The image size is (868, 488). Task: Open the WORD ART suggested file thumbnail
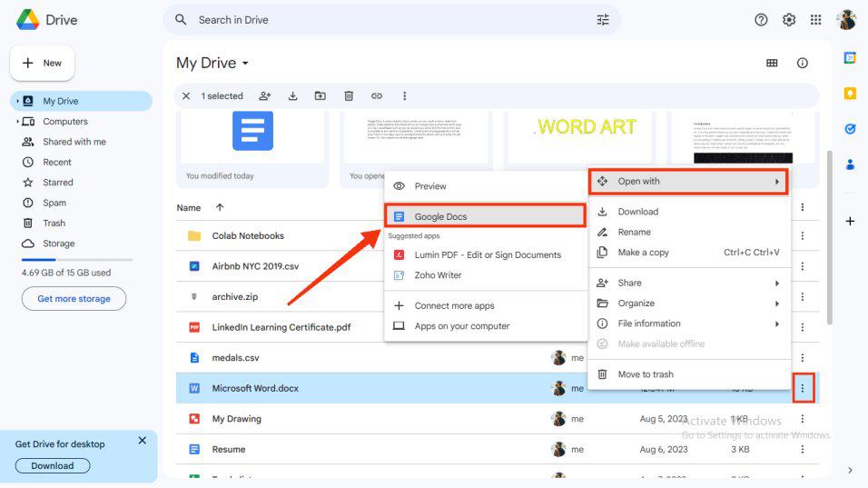click(x=581, y=137)
